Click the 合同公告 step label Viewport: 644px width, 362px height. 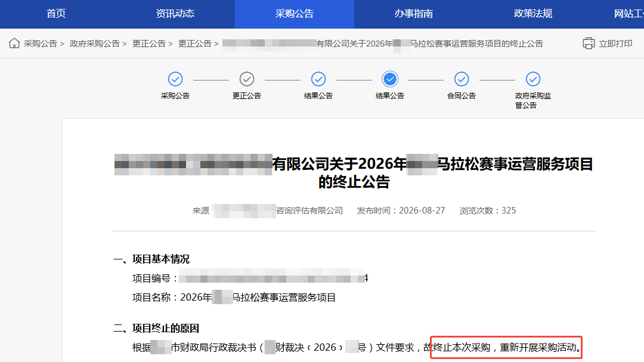[462, 96]
